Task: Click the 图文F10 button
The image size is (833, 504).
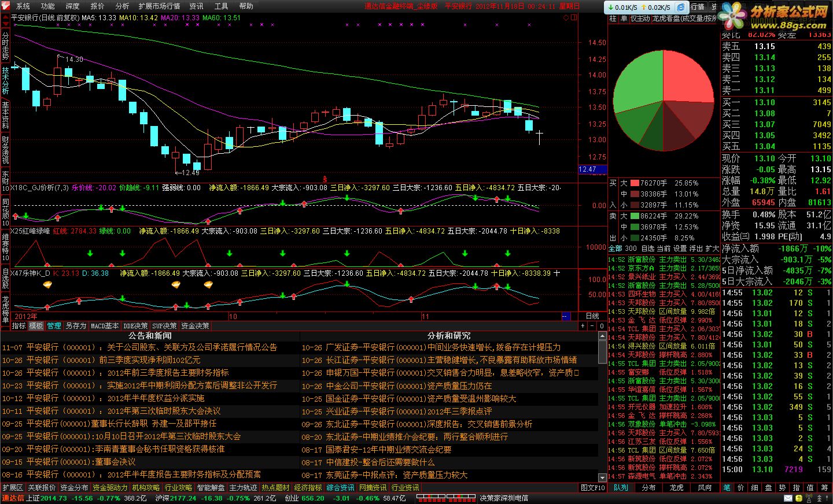Action: 592,488
